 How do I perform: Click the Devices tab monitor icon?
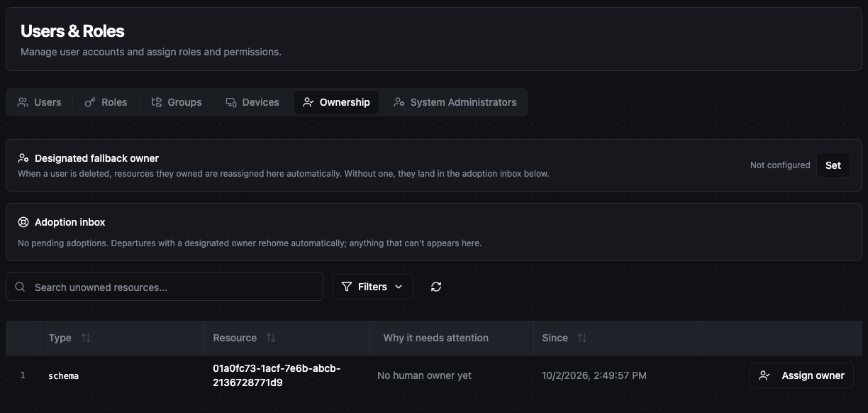pyautogui.click(x=231, y=102)
